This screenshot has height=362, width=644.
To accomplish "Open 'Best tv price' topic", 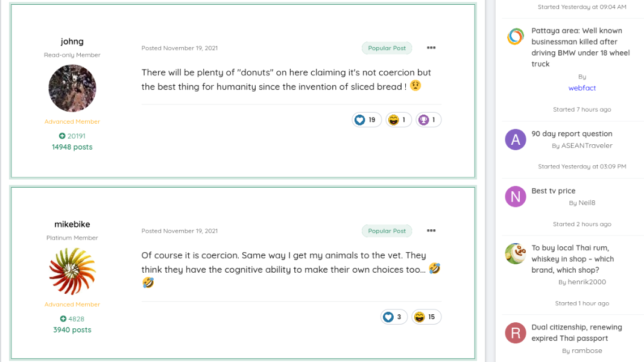I will click(x=553, y=191).
